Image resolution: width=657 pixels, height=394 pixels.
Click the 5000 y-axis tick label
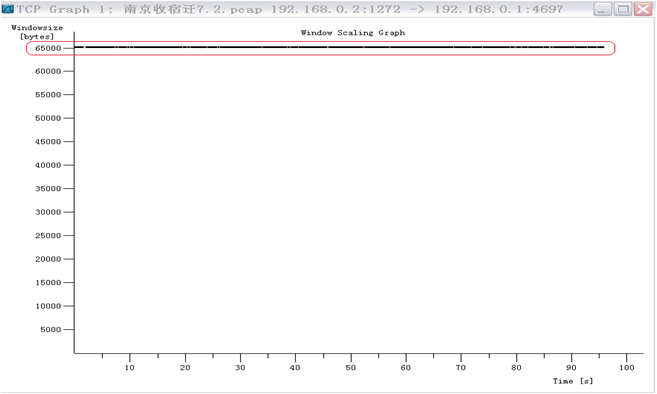point(51,329)
